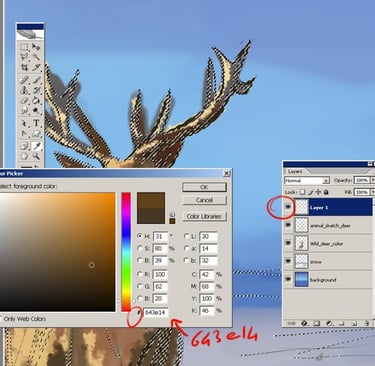Open the Opacity slider arrow
375x366 pixels.
pos(373,180)
